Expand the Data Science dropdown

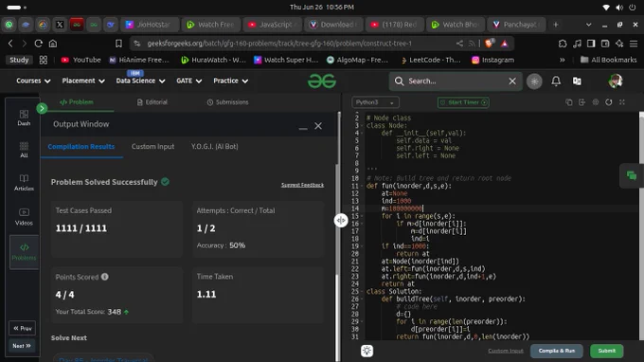pyautogui.click(x=140, y=81)
